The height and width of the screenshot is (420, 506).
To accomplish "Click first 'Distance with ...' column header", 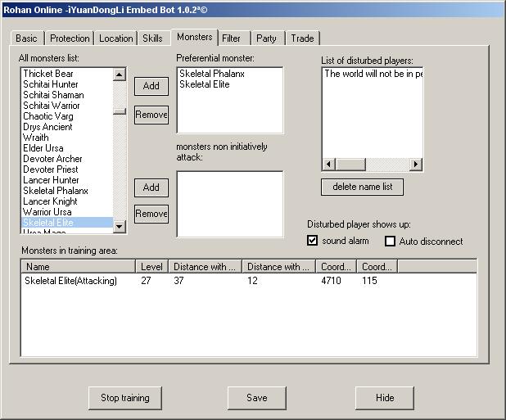I will coord(205,267).
